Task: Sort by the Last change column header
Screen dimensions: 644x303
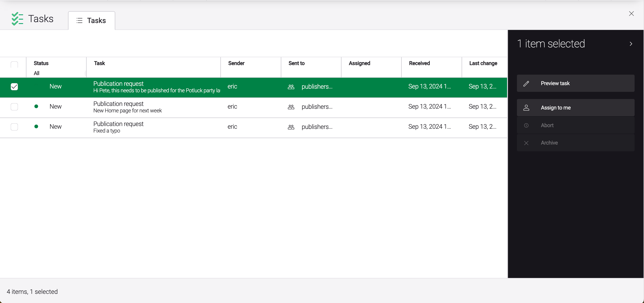Action: tap(483, 63)
